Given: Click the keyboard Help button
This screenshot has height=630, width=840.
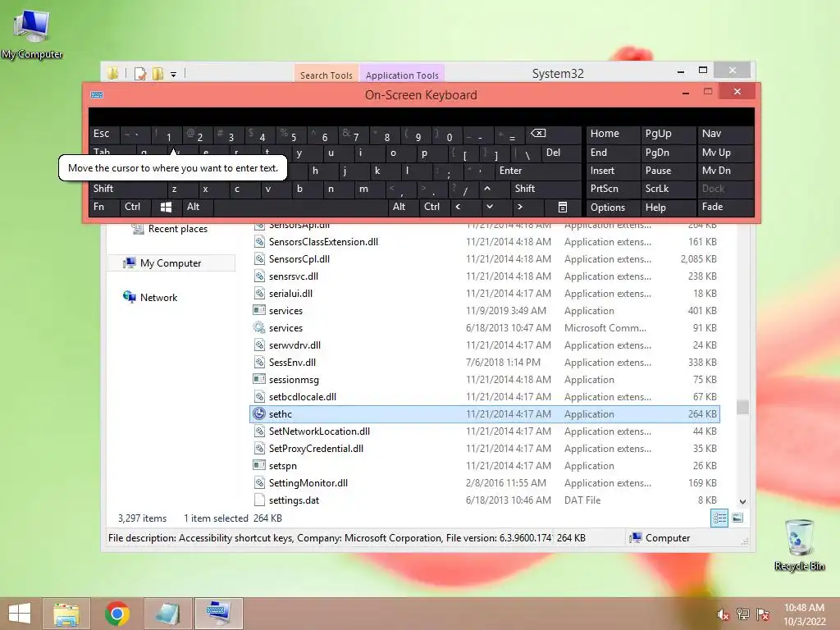Looking at the screenshot, I should point(667,207).
